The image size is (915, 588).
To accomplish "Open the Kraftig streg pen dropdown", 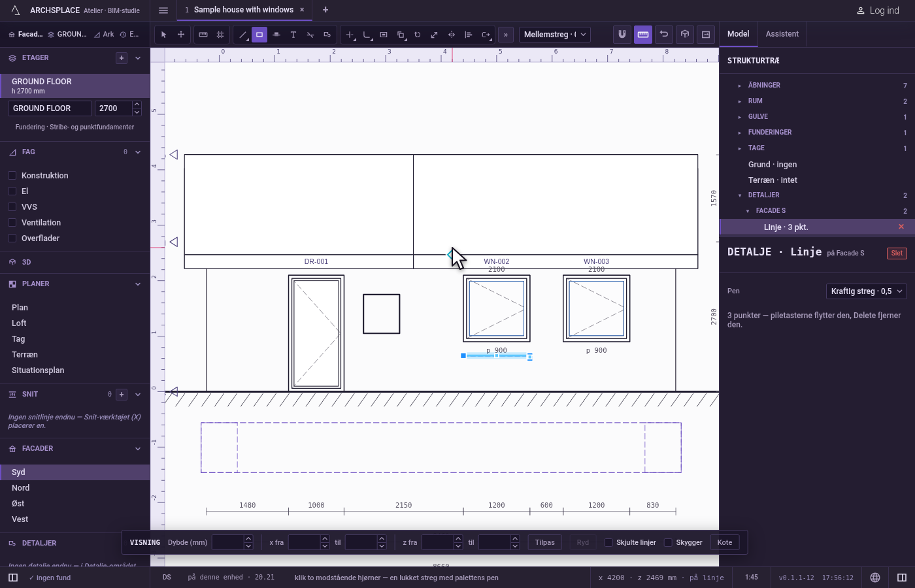I will click(867, 291).
